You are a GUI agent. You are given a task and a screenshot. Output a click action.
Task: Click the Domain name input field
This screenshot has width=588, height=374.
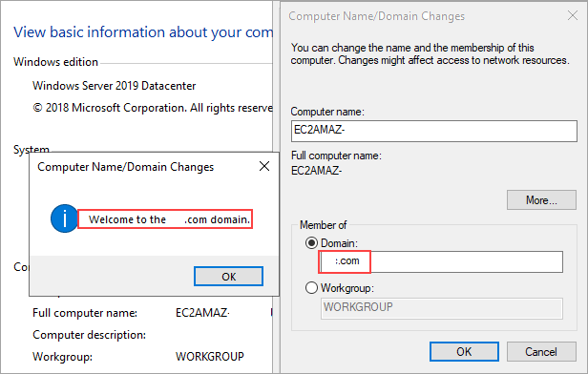[441, 261]
